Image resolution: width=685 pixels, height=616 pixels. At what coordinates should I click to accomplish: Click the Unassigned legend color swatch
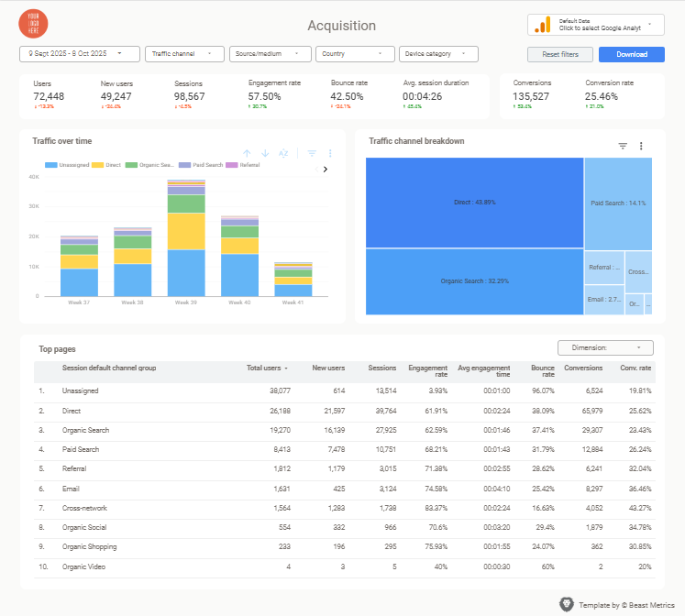[x=51, y=165]
